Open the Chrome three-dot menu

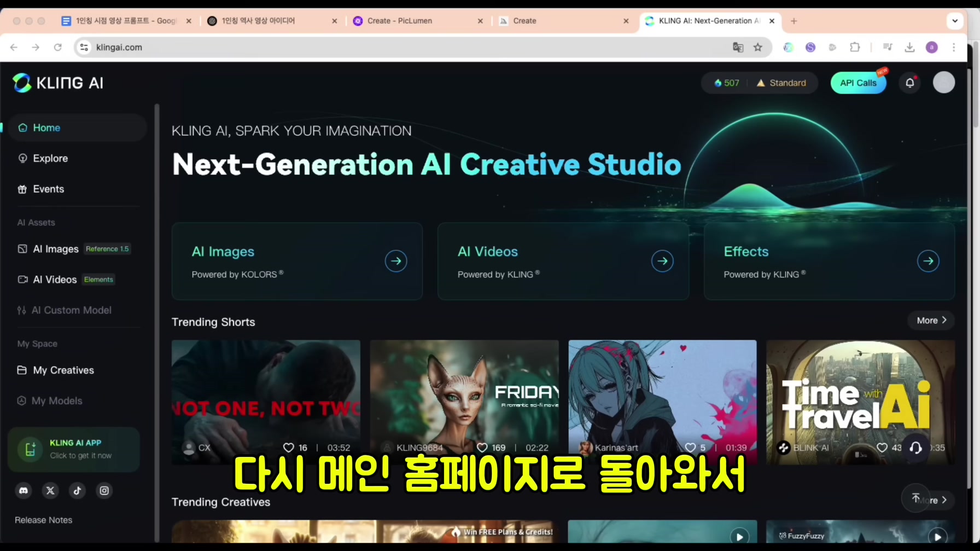pyautogui.click(x=954, y=47)
